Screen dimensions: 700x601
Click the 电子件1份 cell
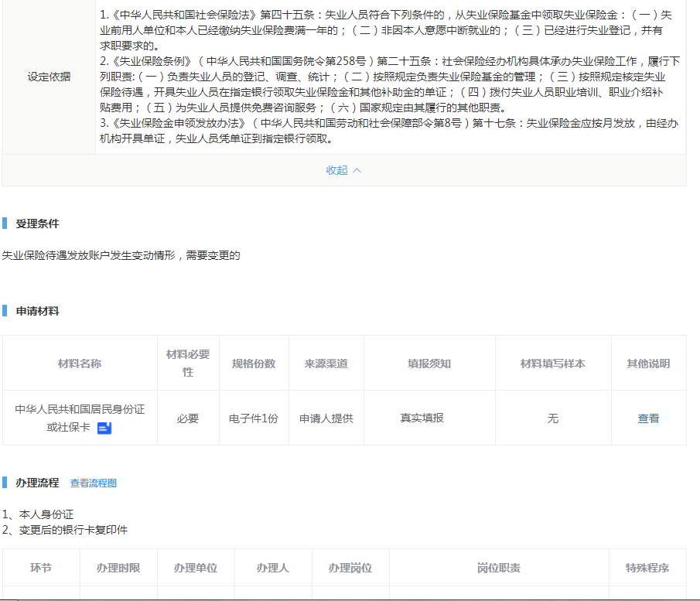click(254, 418)
